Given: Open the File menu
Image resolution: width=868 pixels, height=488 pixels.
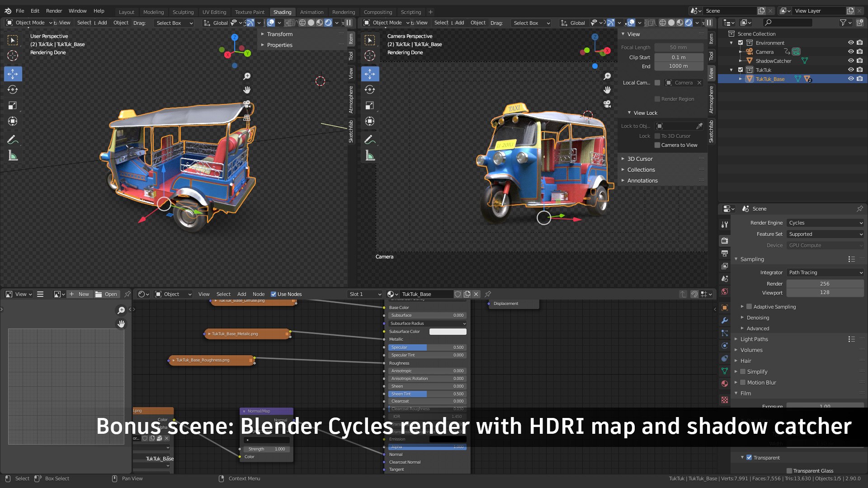Looking at the screenshot, I should click(20, 11).
